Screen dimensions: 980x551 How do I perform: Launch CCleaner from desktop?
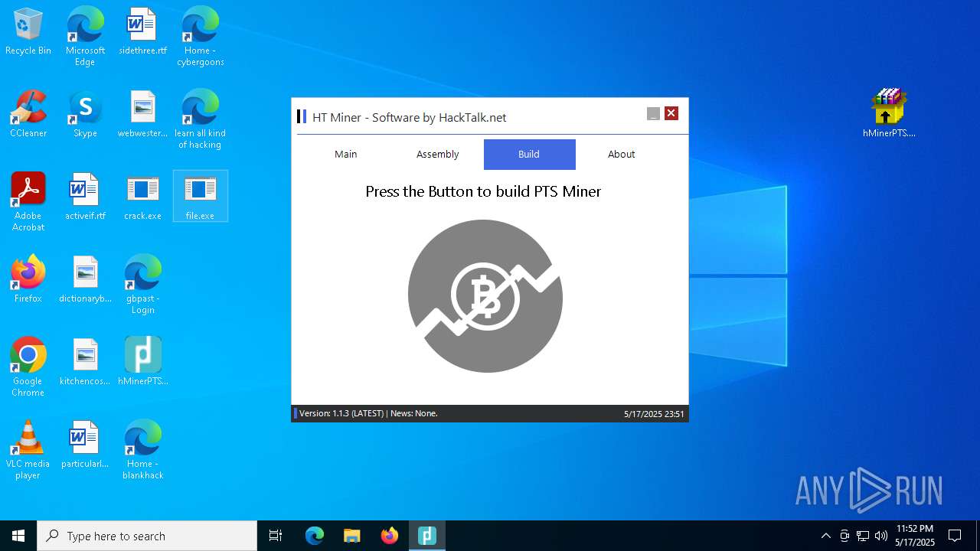[x=28, y=114]
